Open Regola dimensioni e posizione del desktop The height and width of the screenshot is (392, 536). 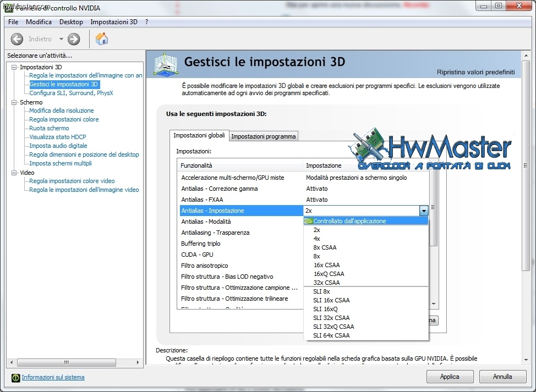click(84, 154)
